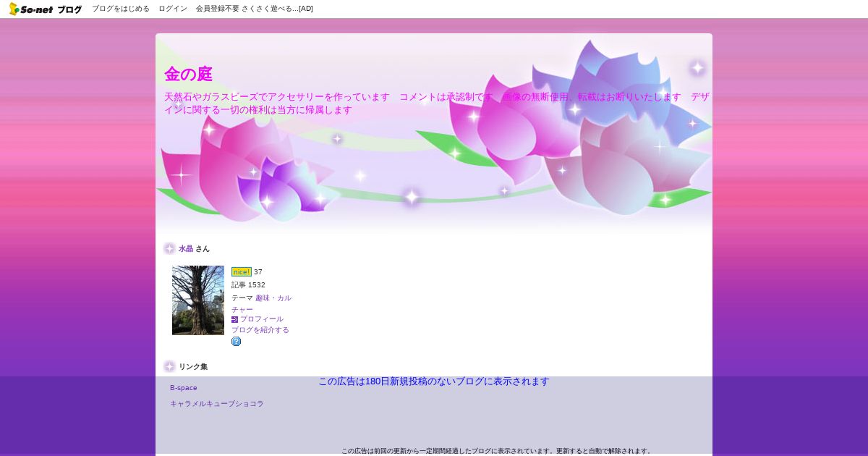Go to the 金の庭 blog title
The width and height of the screenshot is (868, 456).
coord(188,74)
